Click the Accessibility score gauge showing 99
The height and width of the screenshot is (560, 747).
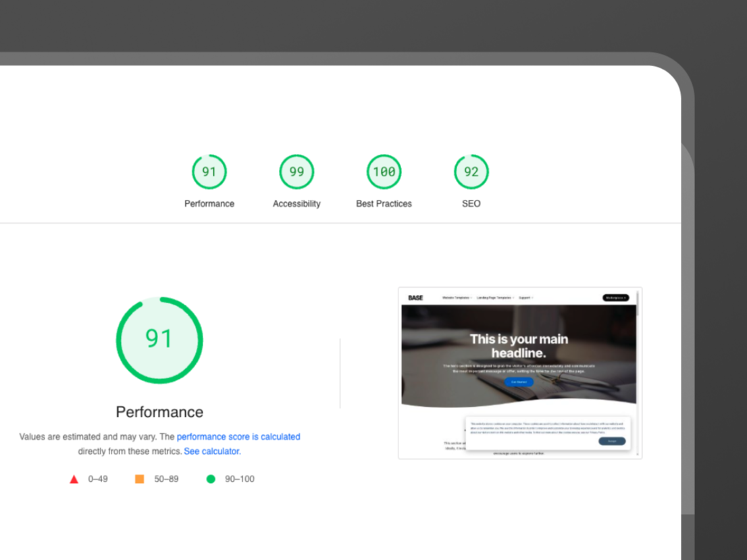[x=297, y=172]
